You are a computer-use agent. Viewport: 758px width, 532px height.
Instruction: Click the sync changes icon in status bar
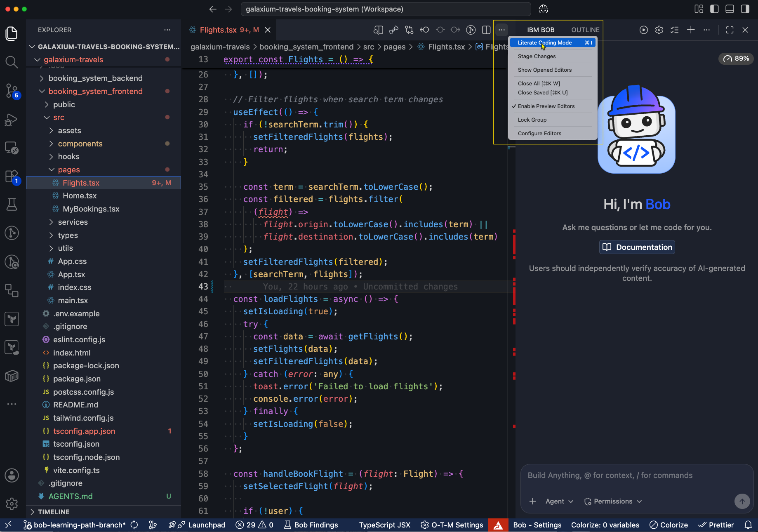point(134,525)
